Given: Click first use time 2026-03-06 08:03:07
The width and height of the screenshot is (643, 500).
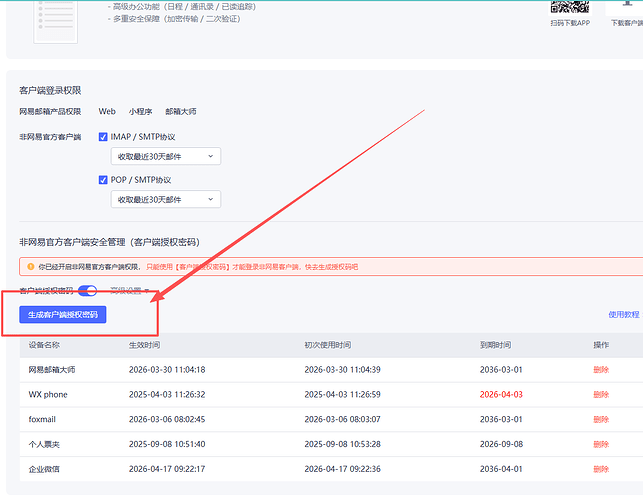Looking at the screenshot, I should coord(342,419).
